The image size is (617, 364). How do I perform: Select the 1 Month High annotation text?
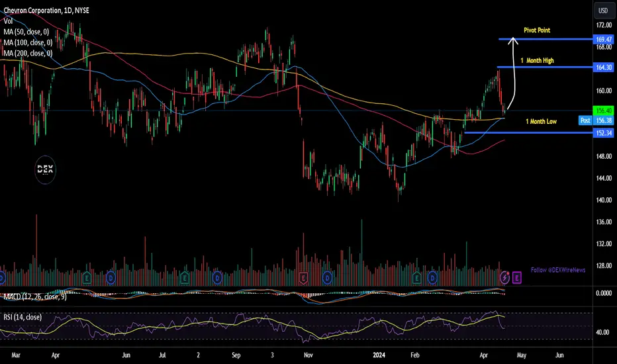537,60
